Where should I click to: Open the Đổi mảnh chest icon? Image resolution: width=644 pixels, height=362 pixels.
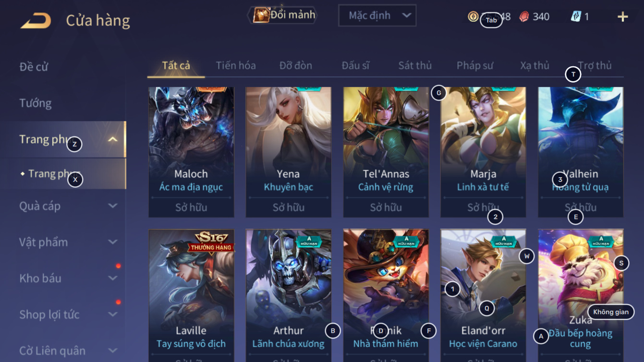coord(261,15)
